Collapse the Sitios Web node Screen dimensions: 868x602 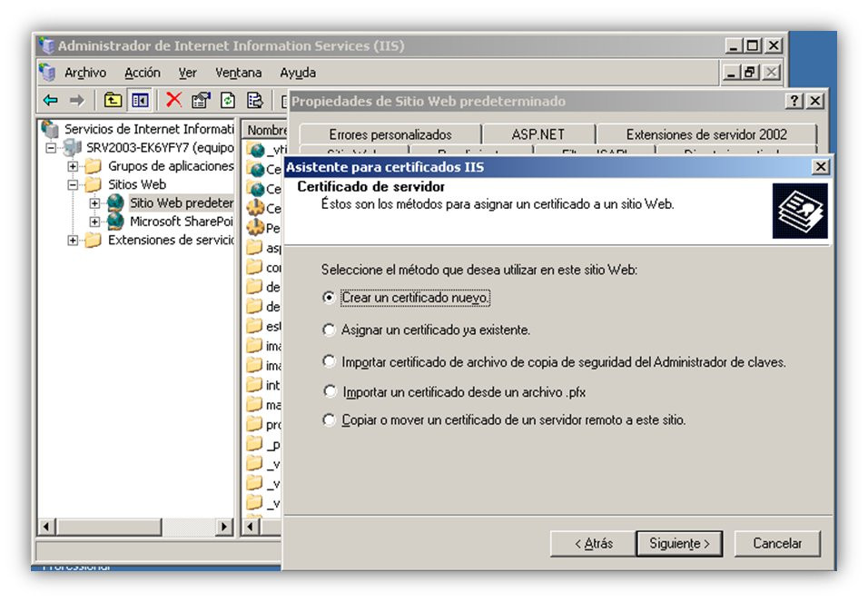pos(73,184)
